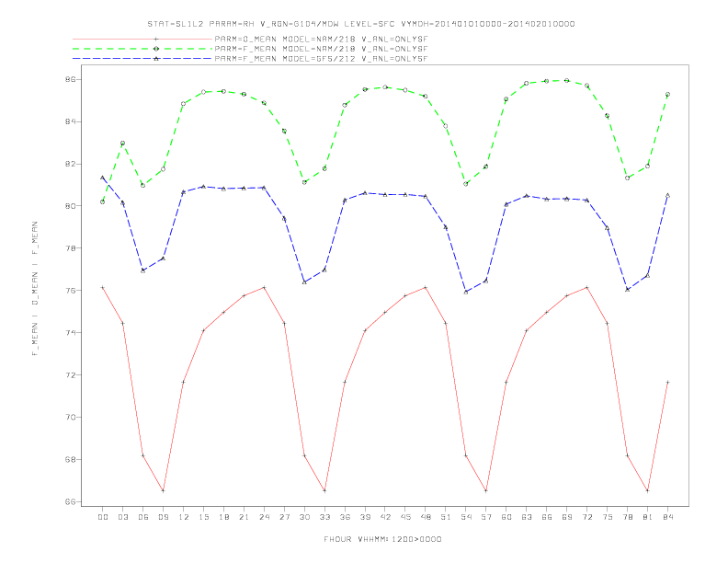Image resolution: width=728 pixels, height=563 pixels.
Task: Click x-axis tick label 69
Action: 567,517
